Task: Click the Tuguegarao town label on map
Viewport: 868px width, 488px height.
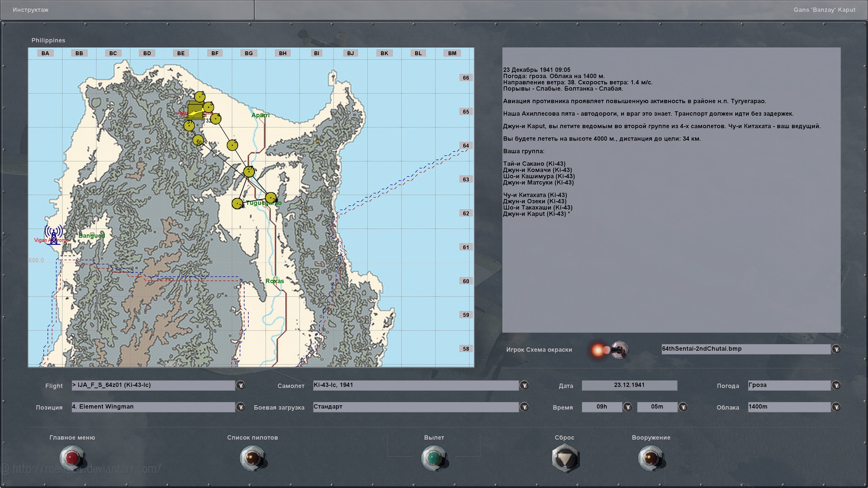Action: pos(264,203)
